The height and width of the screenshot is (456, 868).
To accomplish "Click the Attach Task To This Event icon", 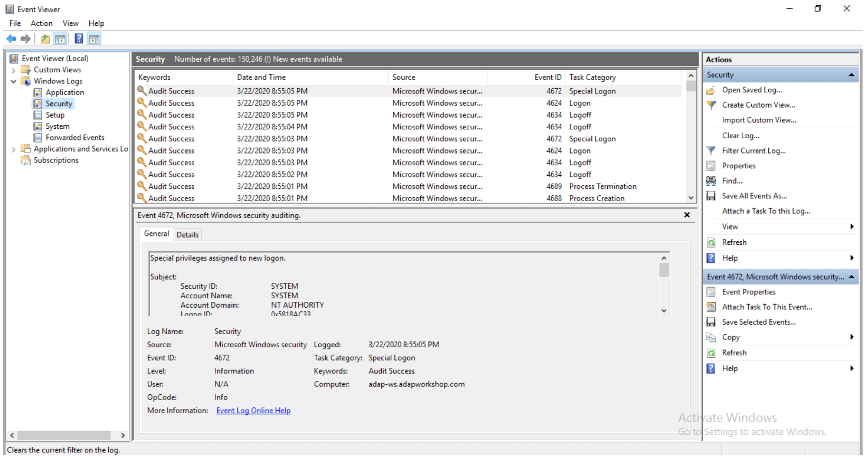I will coord(711,307).
